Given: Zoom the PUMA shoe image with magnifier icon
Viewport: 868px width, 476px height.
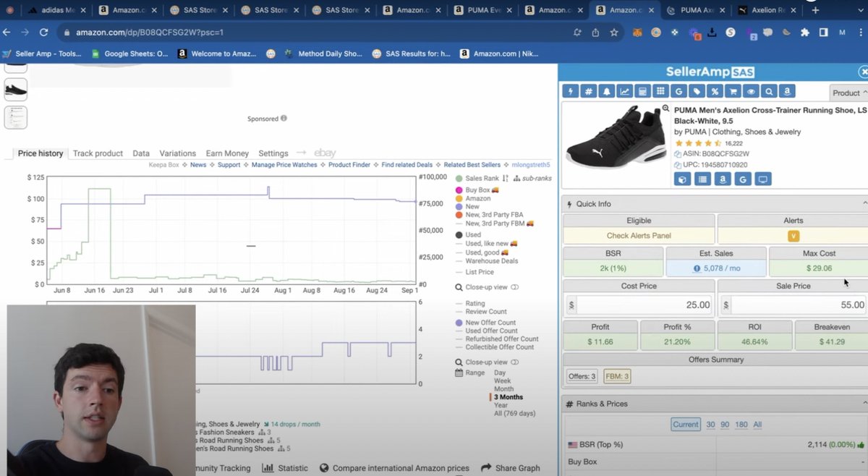Looking at the screenshot, I should click(665, 109).
